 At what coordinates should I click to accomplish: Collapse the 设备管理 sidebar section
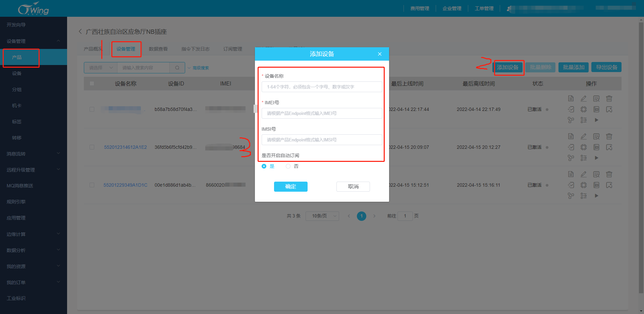34,41
